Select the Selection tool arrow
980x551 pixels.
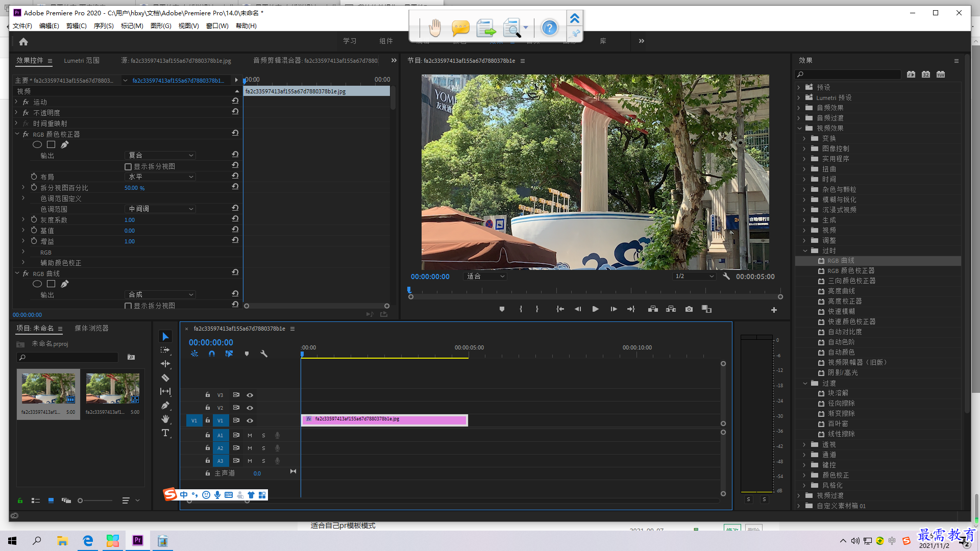point(165,337)
